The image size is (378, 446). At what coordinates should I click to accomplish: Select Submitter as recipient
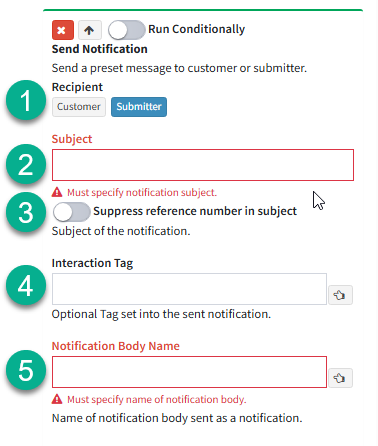pos(139,107)
